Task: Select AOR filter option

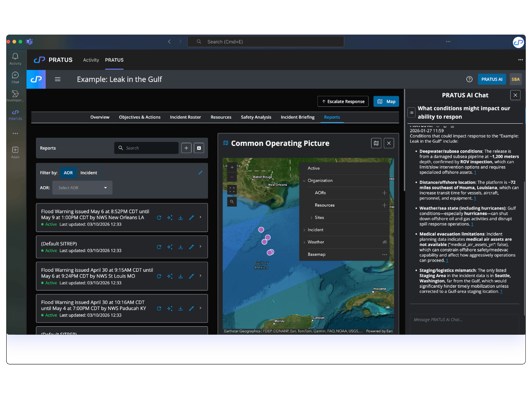Action: [68, 172]
